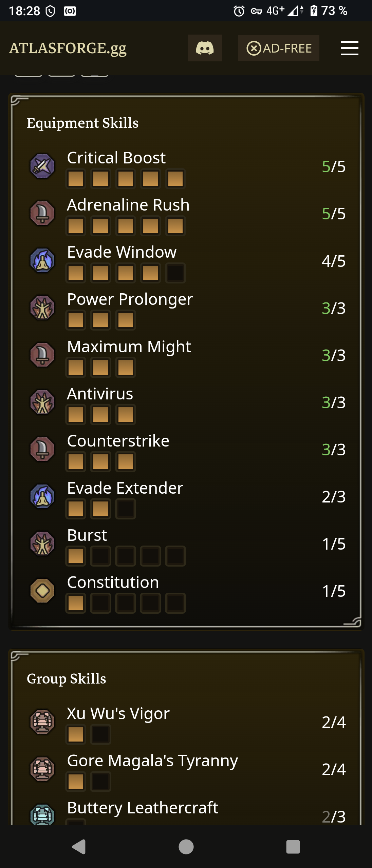The image size is (372, 868).
Task: Click the Xu Wu's Vigor group icon
Action: pos(42,722)
